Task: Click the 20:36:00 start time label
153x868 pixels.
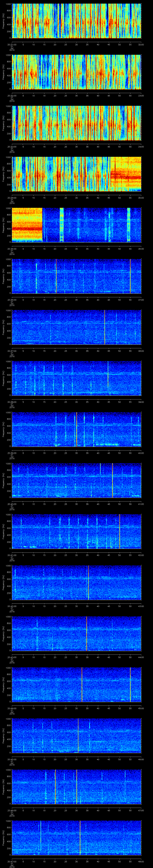Action: tap(12, 300)
